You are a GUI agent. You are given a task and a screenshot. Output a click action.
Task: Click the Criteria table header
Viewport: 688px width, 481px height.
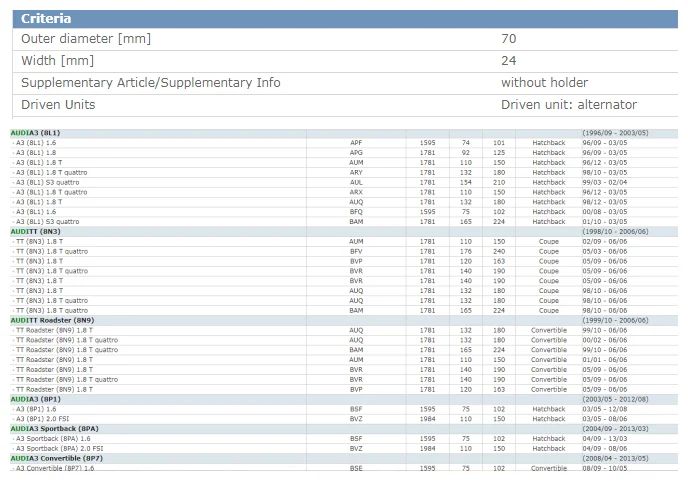(345, 19)
